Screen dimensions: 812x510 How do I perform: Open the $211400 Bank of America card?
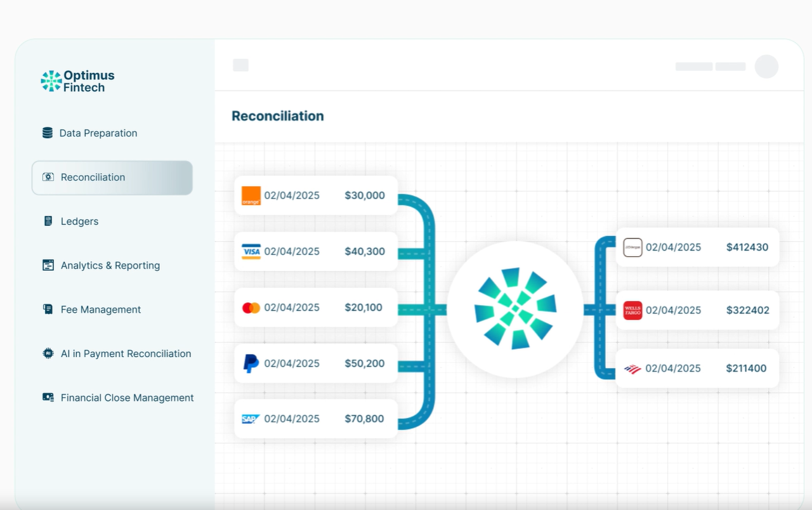[x=697, y=368]
